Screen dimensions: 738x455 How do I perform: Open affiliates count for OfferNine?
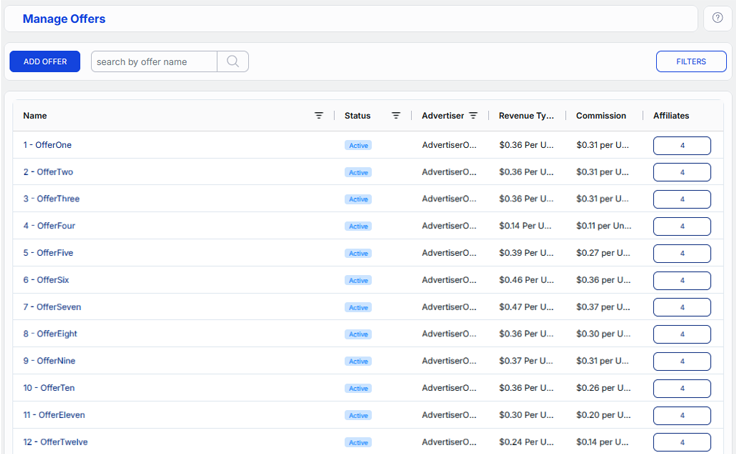click(682, 361)
